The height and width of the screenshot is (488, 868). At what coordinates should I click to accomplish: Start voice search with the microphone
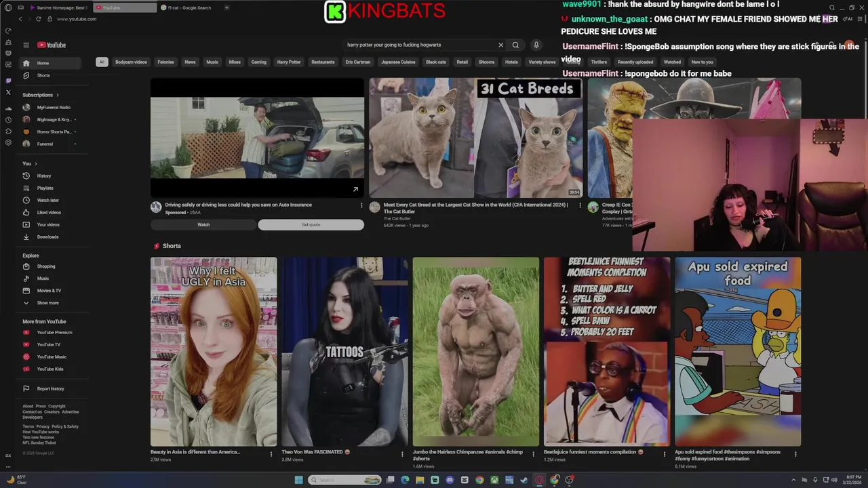(536, 45)
